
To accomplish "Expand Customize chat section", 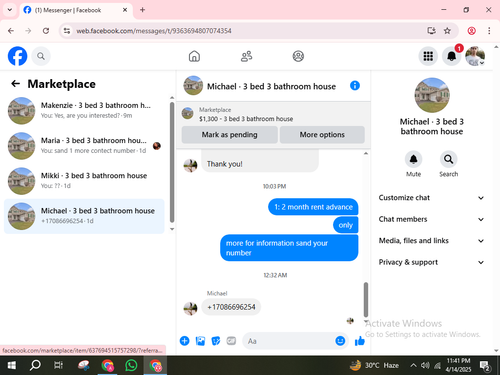I will [x=431, y=198].
